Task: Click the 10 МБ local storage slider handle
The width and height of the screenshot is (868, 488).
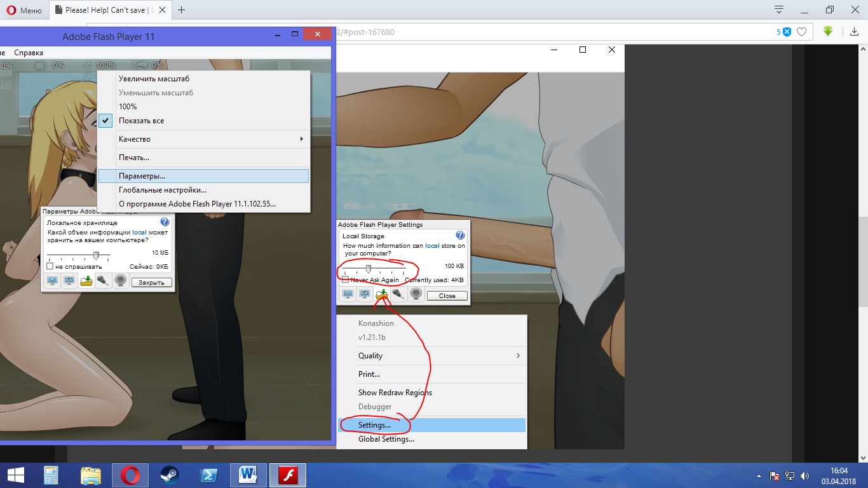Action: pyautogui.click(x=96, y=255)
